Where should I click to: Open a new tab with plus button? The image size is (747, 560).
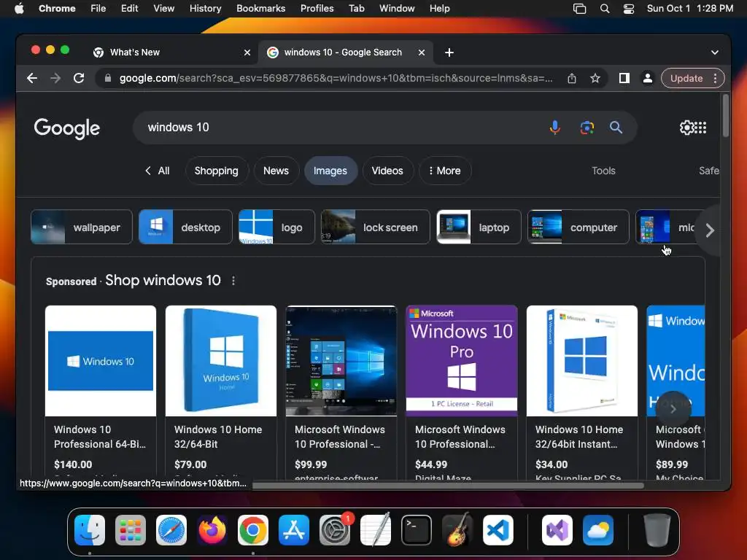click(x=449, y=52)
